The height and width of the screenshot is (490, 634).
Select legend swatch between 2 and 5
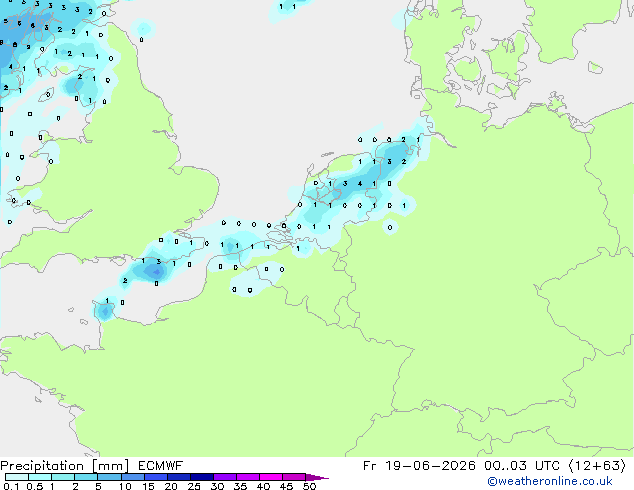coord(86,477)
